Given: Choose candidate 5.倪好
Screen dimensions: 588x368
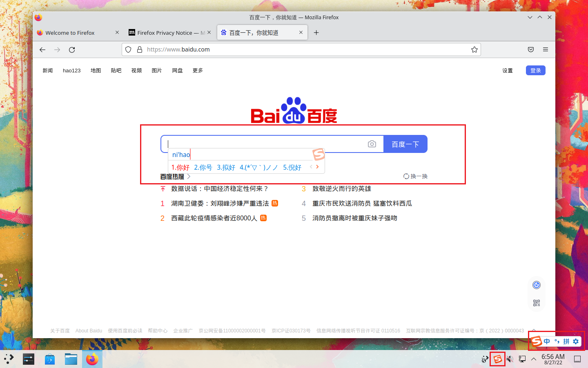Looking at the screenshot, I should (x=292, y=167).
